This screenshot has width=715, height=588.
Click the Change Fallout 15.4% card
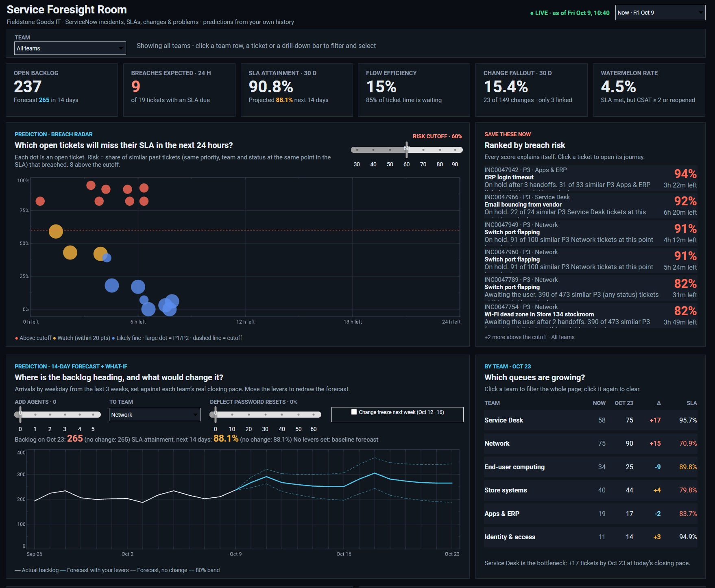[532, 90]
